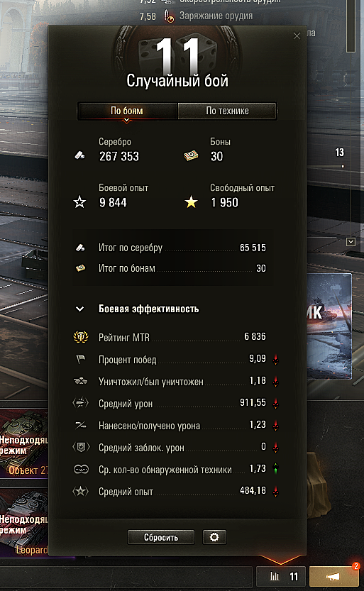Screen dimensions: 364x591
Task: Click the Процент побед flag icon
Action: (x=81, y=359)
